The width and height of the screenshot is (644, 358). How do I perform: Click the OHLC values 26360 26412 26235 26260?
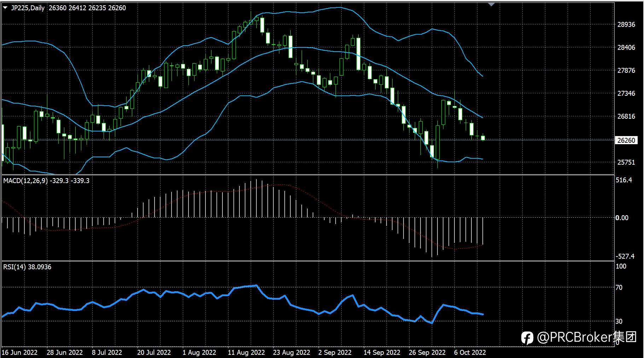87,8
